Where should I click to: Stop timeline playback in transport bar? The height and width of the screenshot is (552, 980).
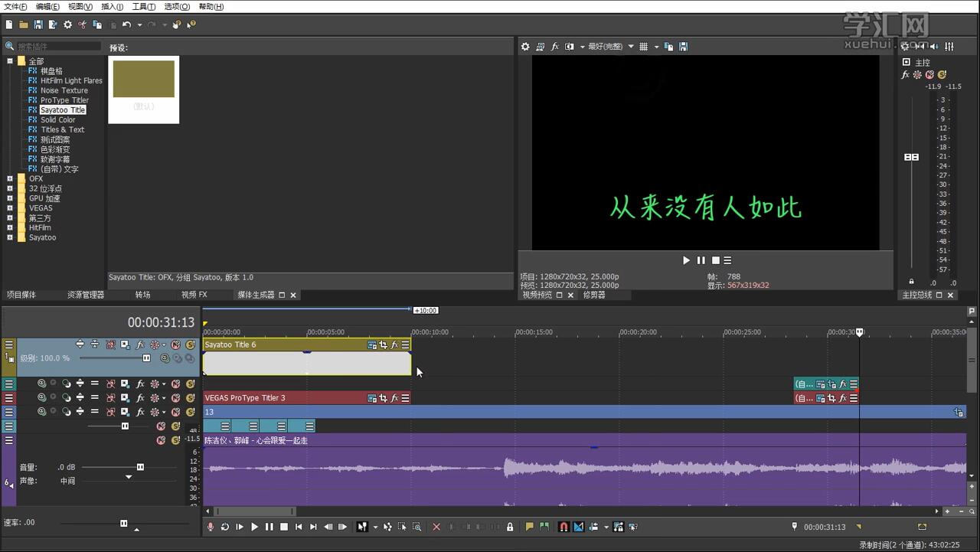pyautogui.click(x=284, y=527)
